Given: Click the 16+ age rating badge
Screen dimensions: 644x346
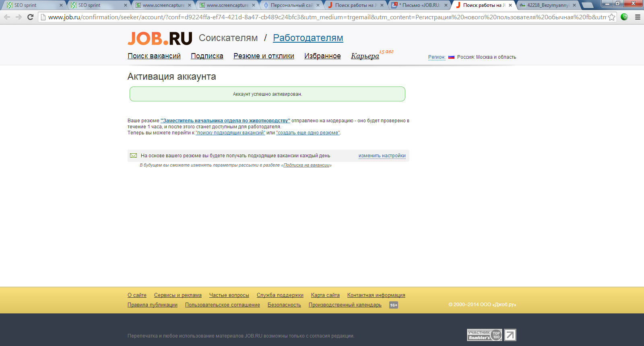Looking at the screenshot, I should click(394, 305).
